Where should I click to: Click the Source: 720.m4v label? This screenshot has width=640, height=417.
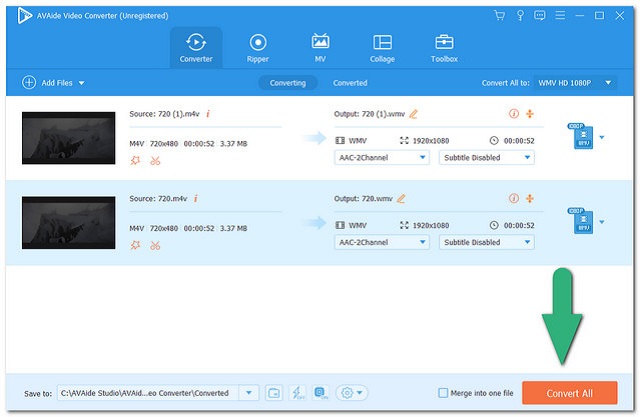point(158,199)
